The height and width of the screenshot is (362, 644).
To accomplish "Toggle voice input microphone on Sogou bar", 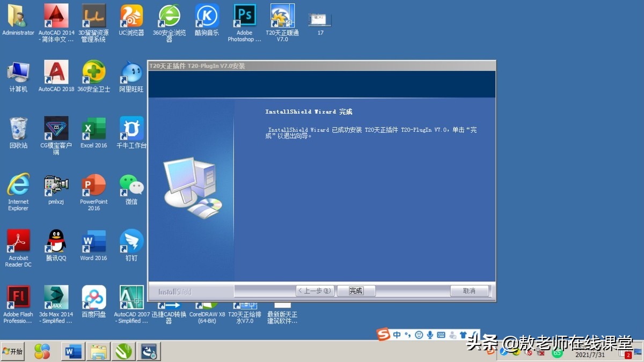I will (430, 335).
